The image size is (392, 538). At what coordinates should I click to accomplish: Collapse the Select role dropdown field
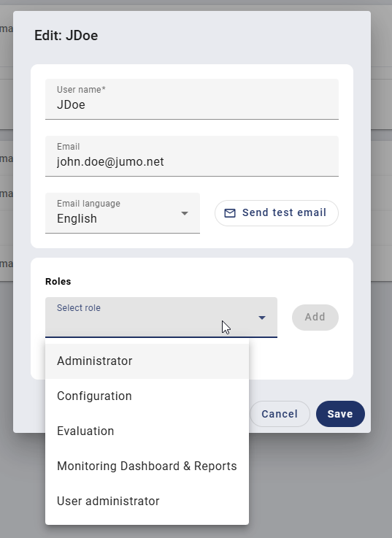click(x=161, y=318)
